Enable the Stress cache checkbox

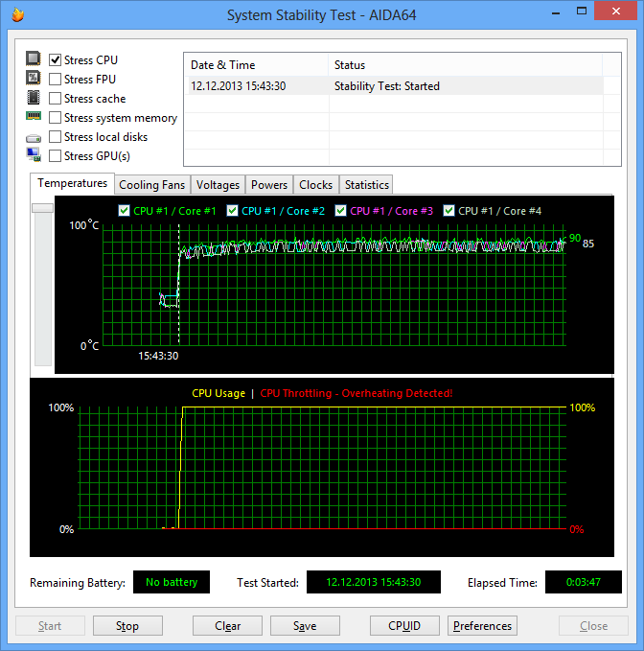click(x=56, y=99)
